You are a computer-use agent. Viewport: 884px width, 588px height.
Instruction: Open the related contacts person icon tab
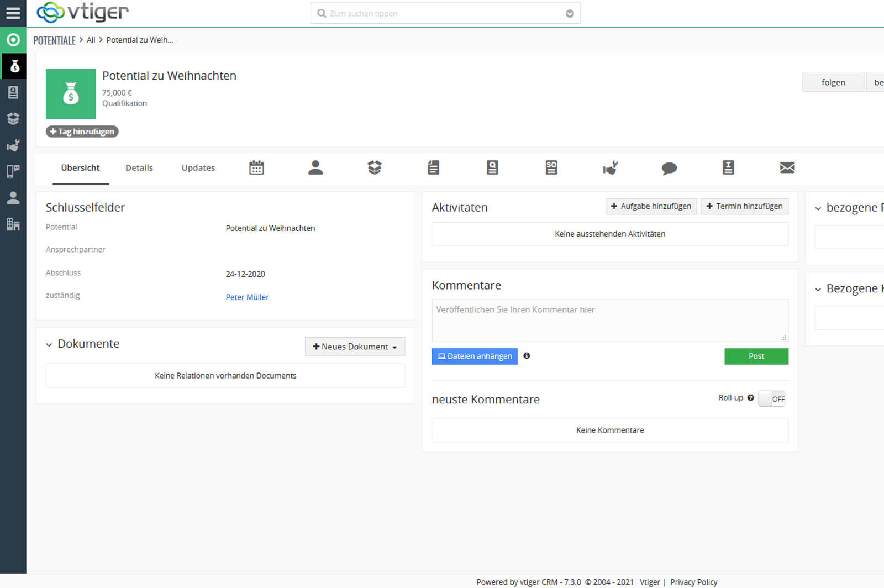point(315,167)
